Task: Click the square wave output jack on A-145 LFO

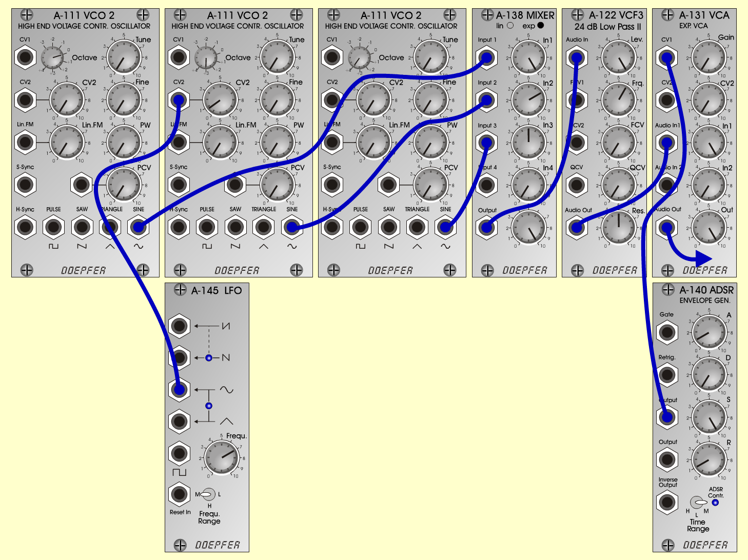Action: tap(179, 453)
